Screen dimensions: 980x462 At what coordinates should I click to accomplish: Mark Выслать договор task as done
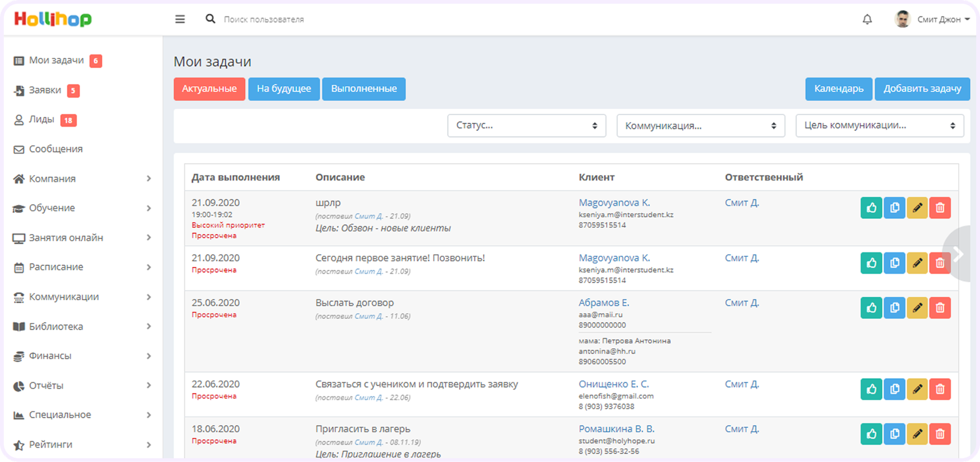point(871,308)
